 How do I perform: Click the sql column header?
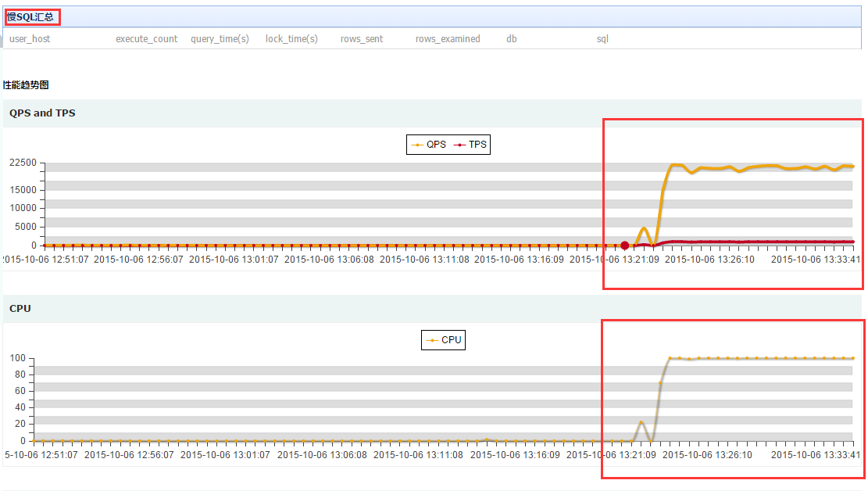[602, 38]
